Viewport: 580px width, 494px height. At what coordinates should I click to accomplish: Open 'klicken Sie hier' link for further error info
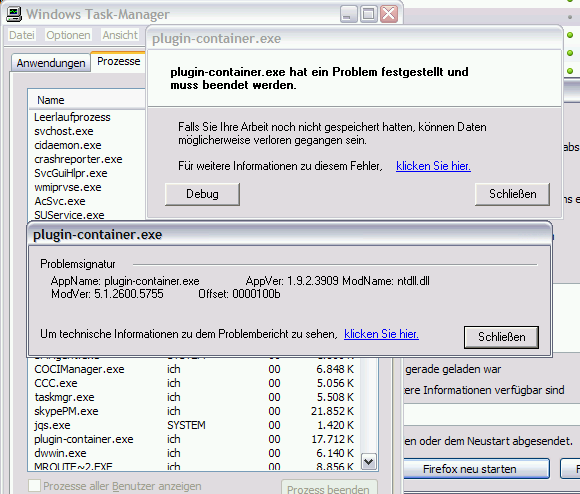click(433, 166)
